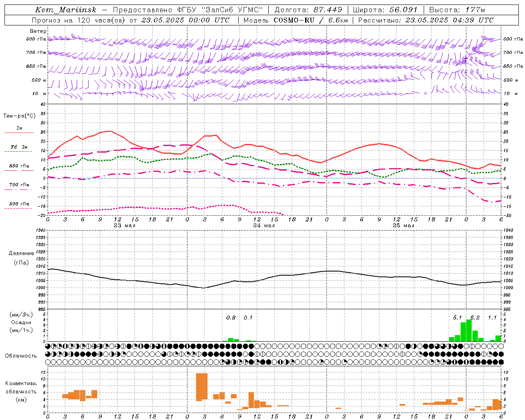525x420 pixels.
Task: Click the precipitation total 0.1
Action: pos(248,318)
